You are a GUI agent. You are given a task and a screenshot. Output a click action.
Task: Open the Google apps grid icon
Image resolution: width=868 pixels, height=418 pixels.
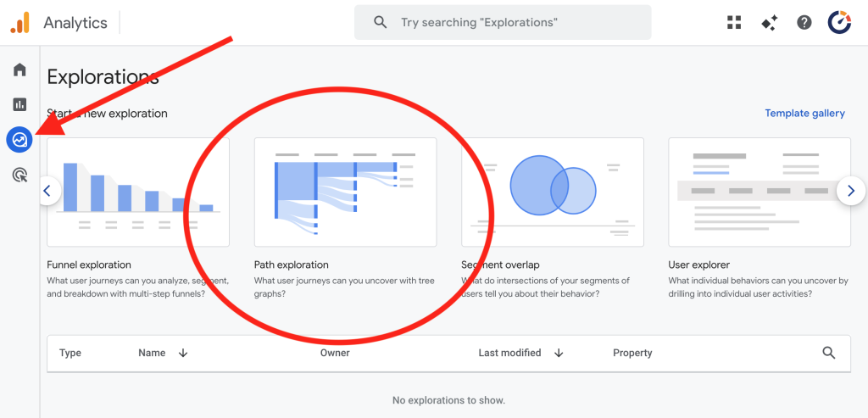tap(734, 23)
